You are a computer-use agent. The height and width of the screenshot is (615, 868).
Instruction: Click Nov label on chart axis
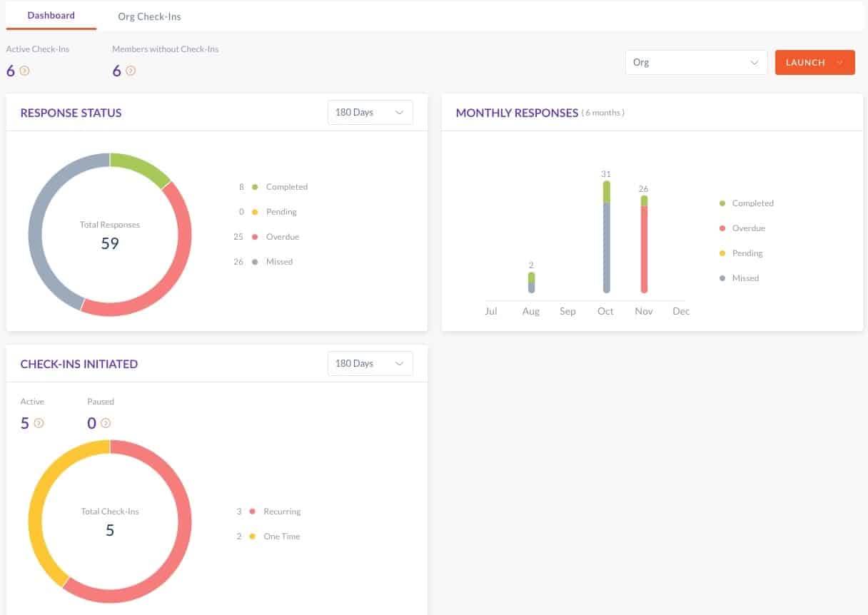click(644, 311)
